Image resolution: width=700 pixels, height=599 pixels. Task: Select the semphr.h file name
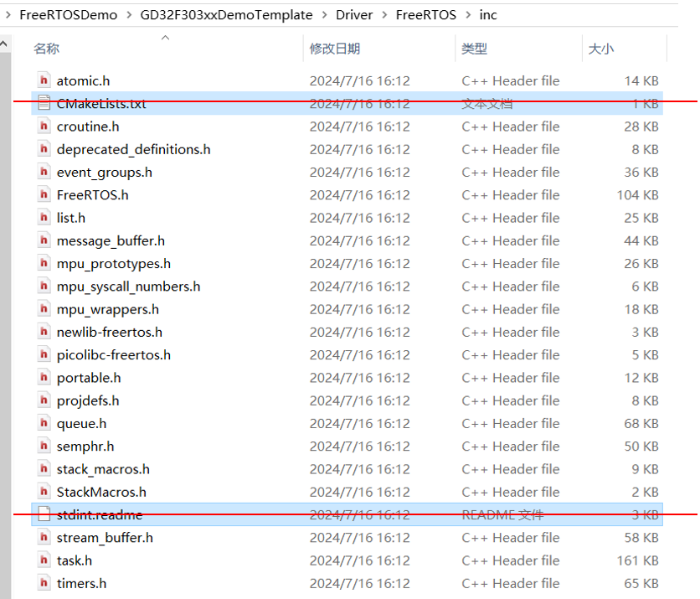click(85, 447)
